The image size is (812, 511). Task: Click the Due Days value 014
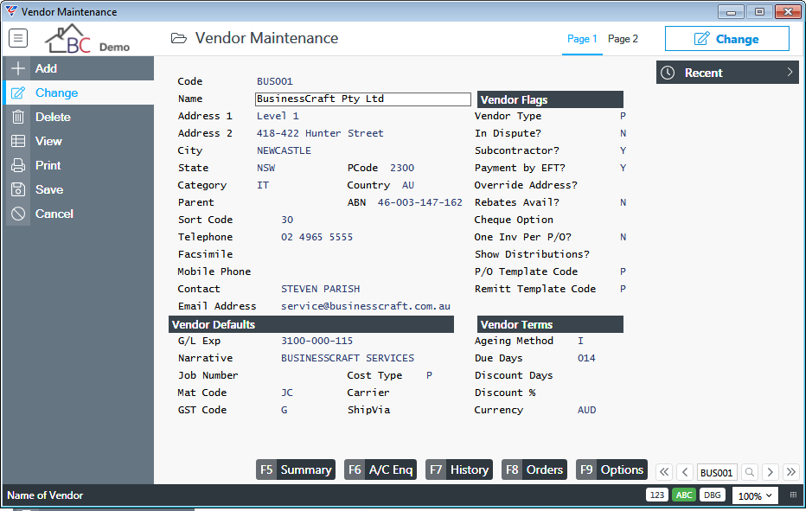point(586,358)
